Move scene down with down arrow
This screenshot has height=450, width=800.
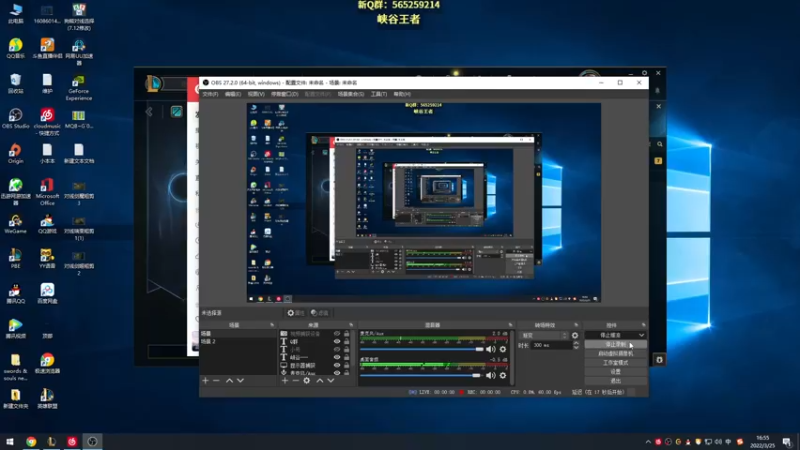click(x=240, y=381)
